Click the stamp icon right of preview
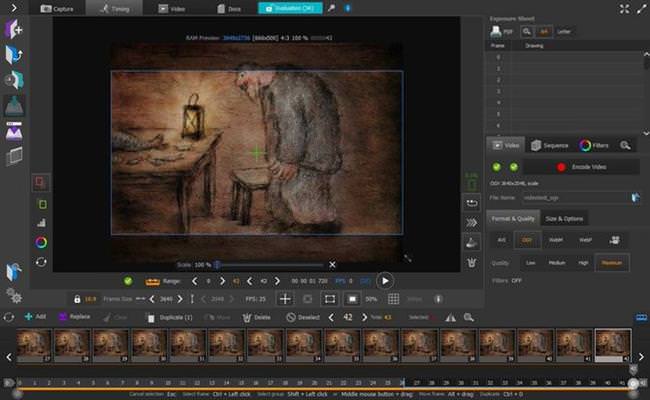This screenshot has width=650, height=400. [x=471, y=242]
